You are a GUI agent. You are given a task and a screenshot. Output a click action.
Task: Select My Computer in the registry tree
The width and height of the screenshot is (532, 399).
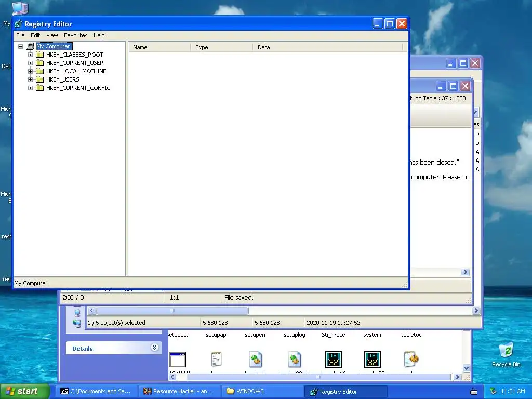(54, 46)
